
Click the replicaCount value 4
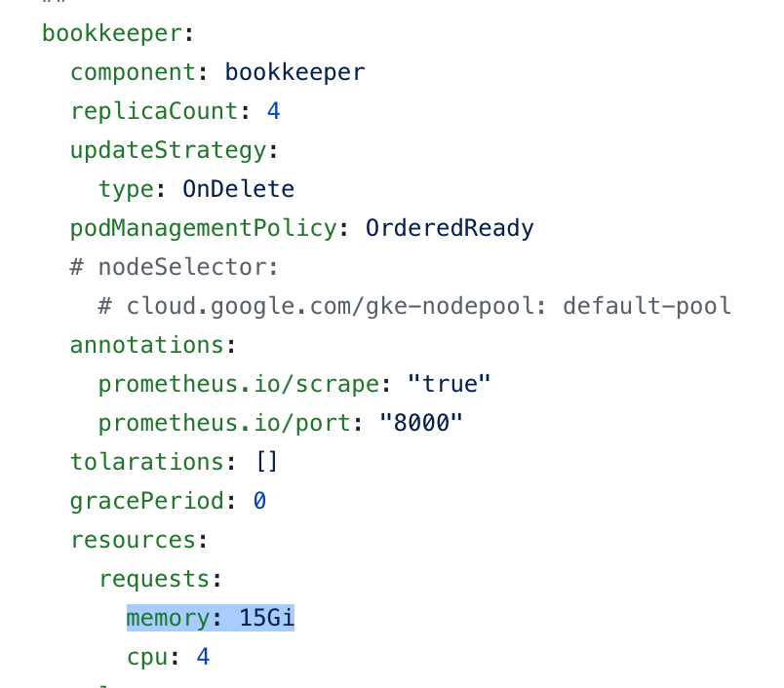click(273, 111)
